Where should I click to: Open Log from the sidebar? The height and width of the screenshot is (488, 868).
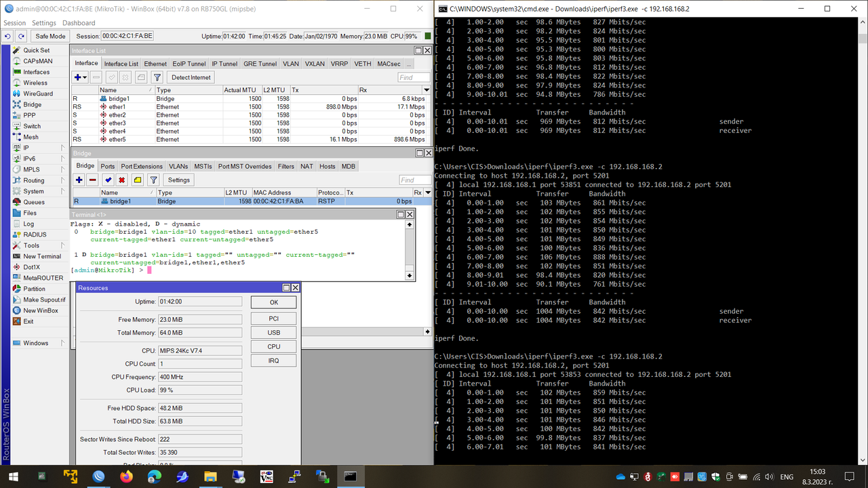28,224
